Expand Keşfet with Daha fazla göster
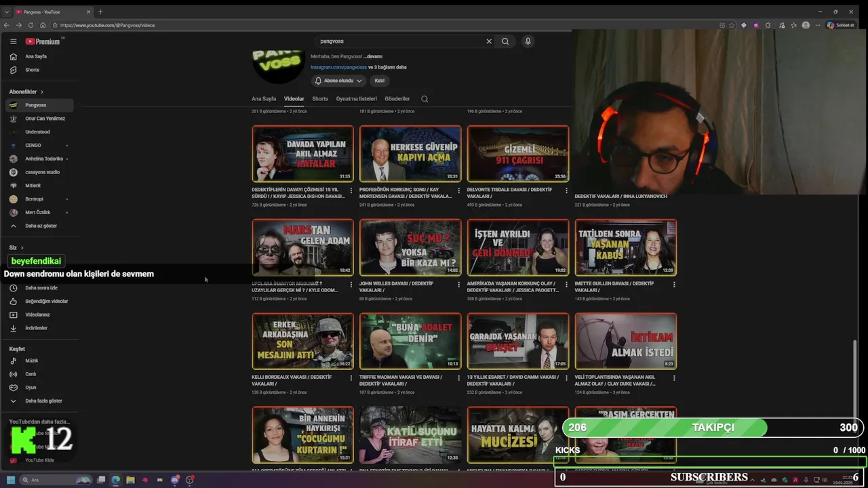 pyautogui.click(x=41, y=401)
